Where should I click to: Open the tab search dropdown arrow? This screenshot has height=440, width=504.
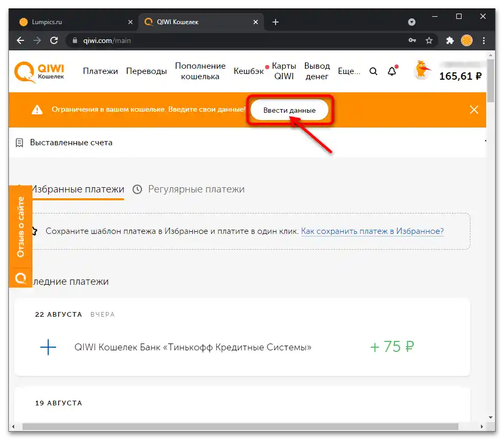tap(412, 22)
